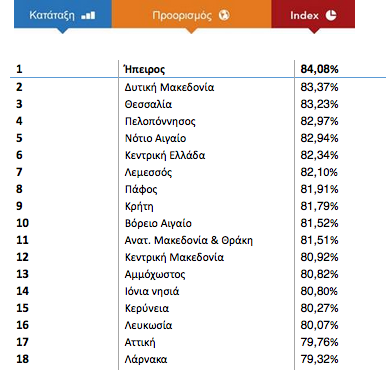Click the Κρήτη row text
Image resolution: width=386 pixels, height=370 pixels.
tap(139, 206)
